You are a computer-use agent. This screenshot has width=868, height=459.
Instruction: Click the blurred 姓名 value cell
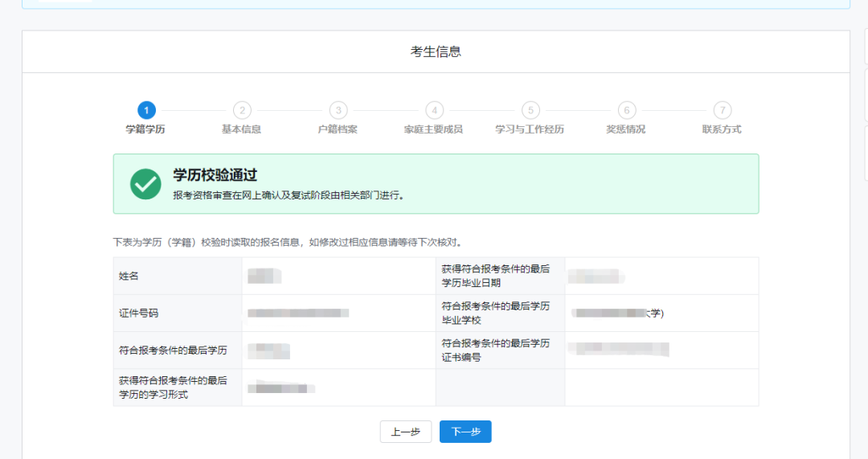coord(339,276)
